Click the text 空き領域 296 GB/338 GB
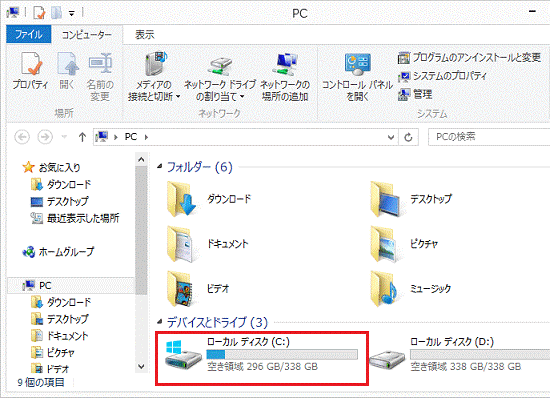 coord(262,367)
